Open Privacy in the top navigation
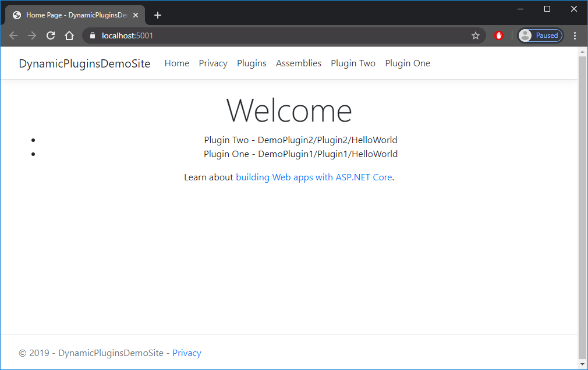588x370 pixels. pyautogui.click(x=213, y=63)
